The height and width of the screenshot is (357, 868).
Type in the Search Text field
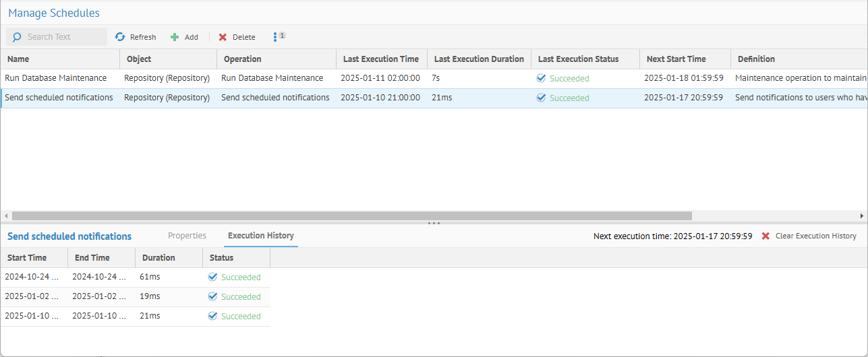click(64, 37)
